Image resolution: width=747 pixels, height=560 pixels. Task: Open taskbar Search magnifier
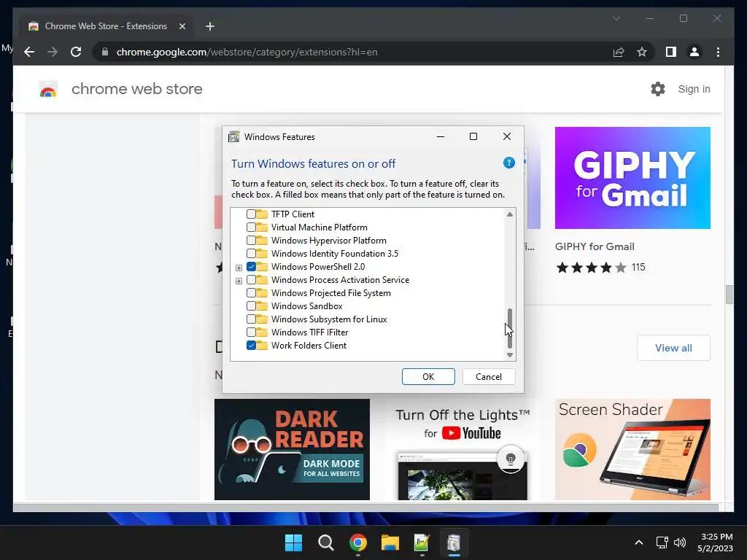[326, 542]
